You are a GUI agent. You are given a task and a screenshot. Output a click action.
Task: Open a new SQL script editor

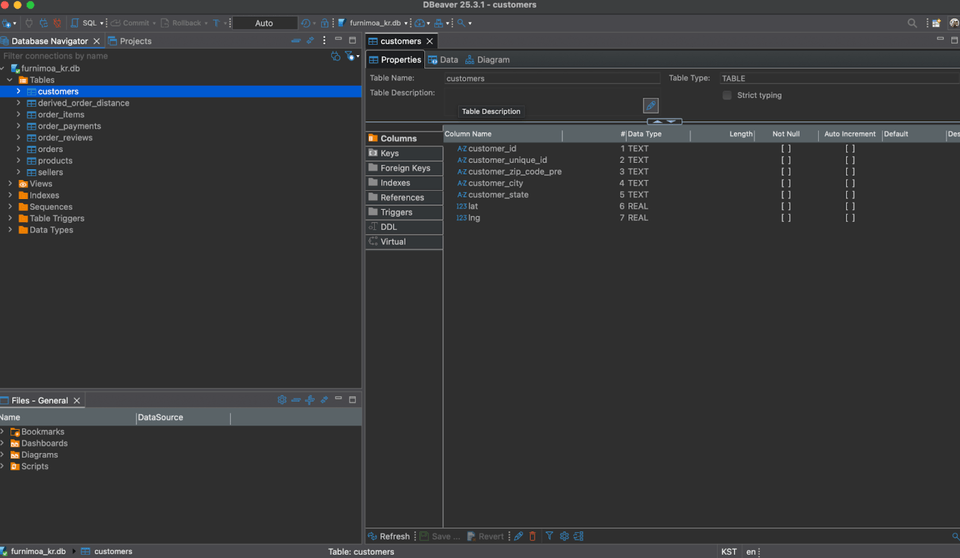[x=88, y=22]
